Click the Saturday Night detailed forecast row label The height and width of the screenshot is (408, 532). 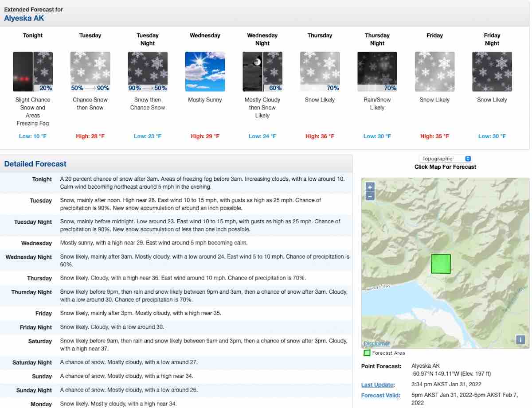(32, 363)
